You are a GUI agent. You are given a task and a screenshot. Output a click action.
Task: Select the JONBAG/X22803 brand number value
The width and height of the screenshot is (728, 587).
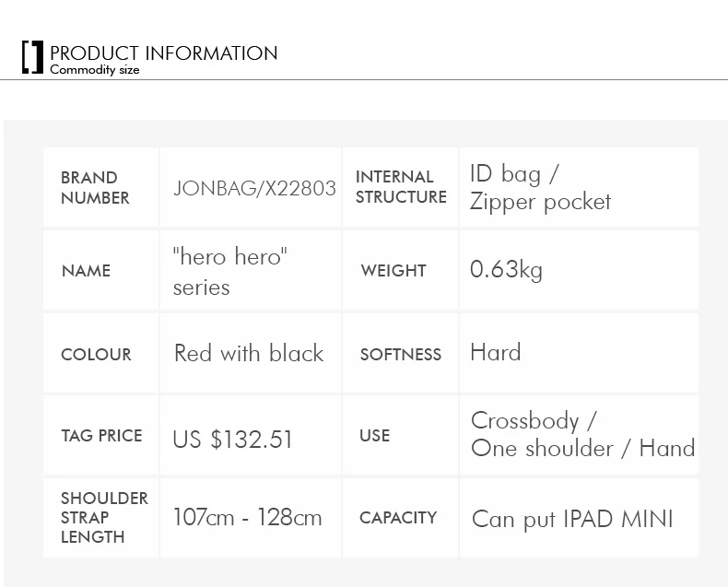(x=254, y=188)
